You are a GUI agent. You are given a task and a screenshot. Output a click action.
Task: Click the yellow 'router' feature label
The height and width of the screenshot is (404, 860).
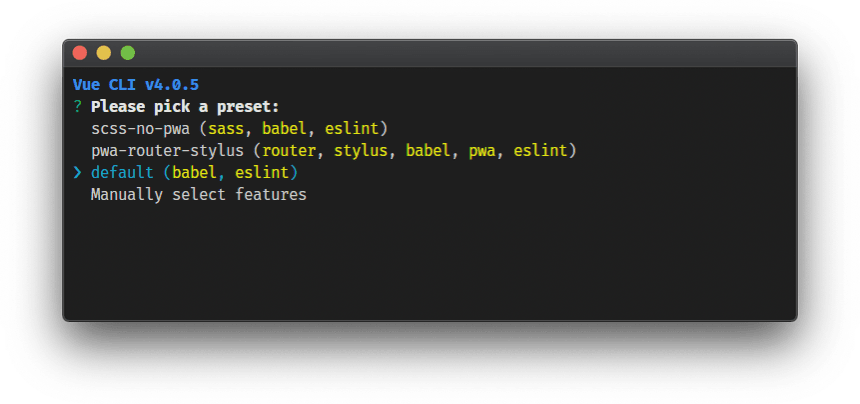[x=289, y=151]
